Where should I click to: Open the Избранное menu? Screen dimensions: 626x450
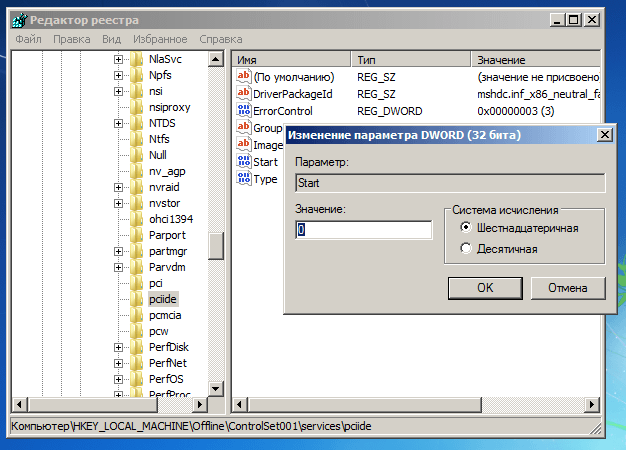pyautogui.click(x=159, y=39)
